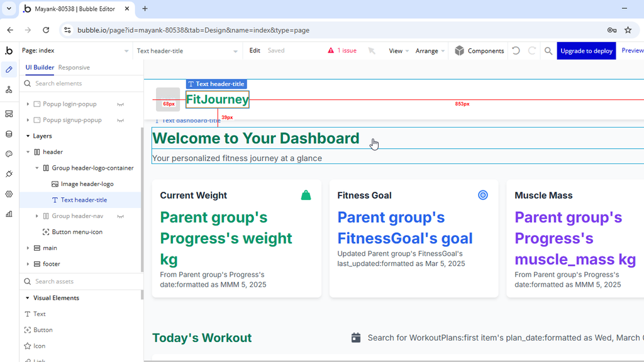
Task: Click the Search assets field
Action: [x=81, y=281]
